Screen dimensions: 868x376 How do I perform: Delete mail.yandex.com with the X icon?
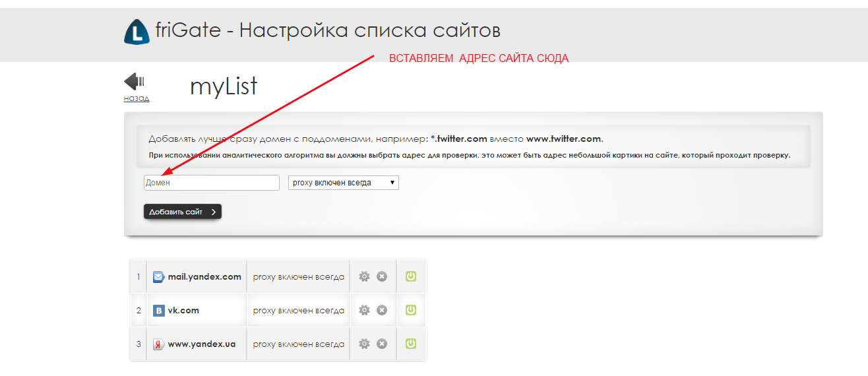tap(382, 276)
